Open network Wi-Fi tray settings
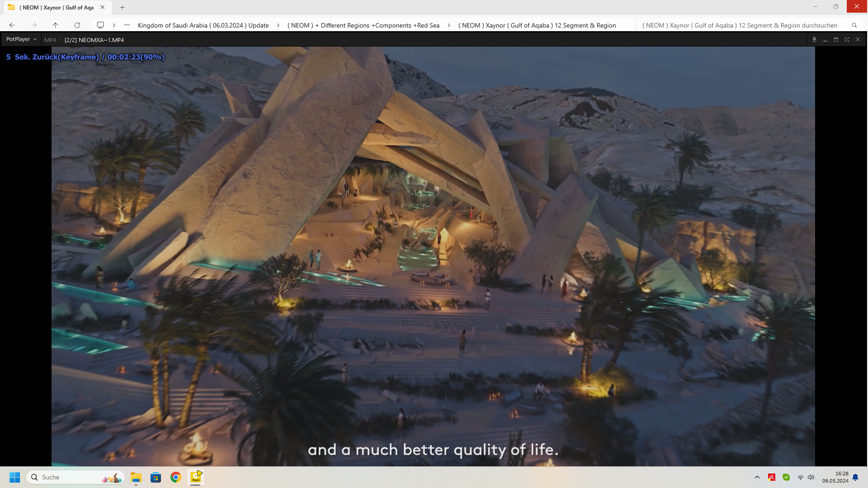This screenshot has height=488, width=868. point(800,477)
